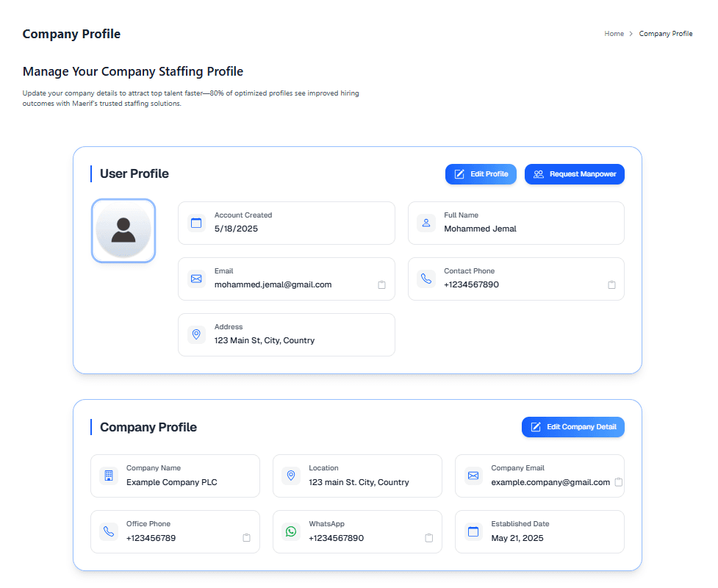Copy the user email address to clipboard
Screen dimensions: 718x588
click(x=381, y=285)
